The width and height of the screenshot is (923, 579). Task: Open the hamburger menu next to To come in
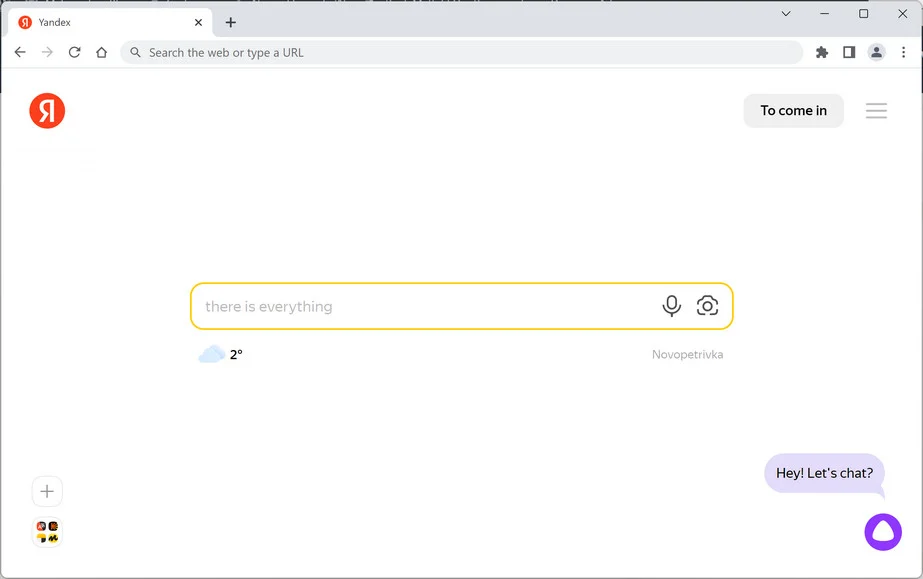(x=876, y=111)
